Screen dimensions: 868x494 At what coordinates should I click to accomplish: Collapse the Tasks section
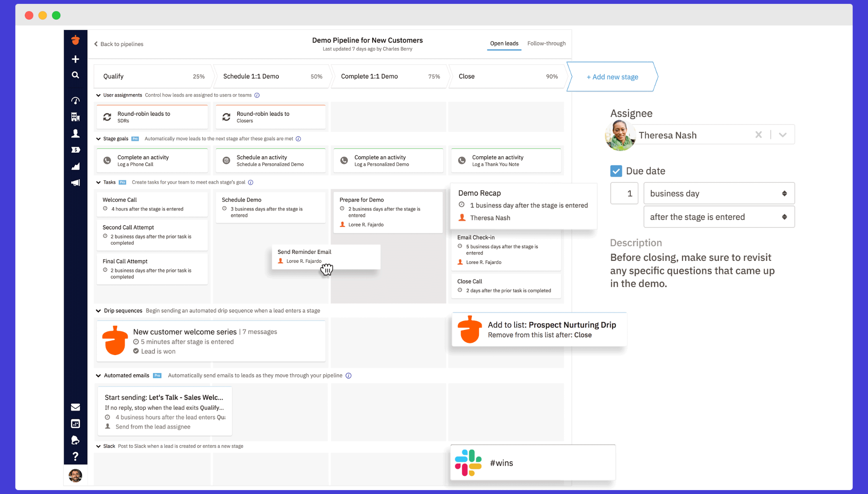click(x=99, y=182)
